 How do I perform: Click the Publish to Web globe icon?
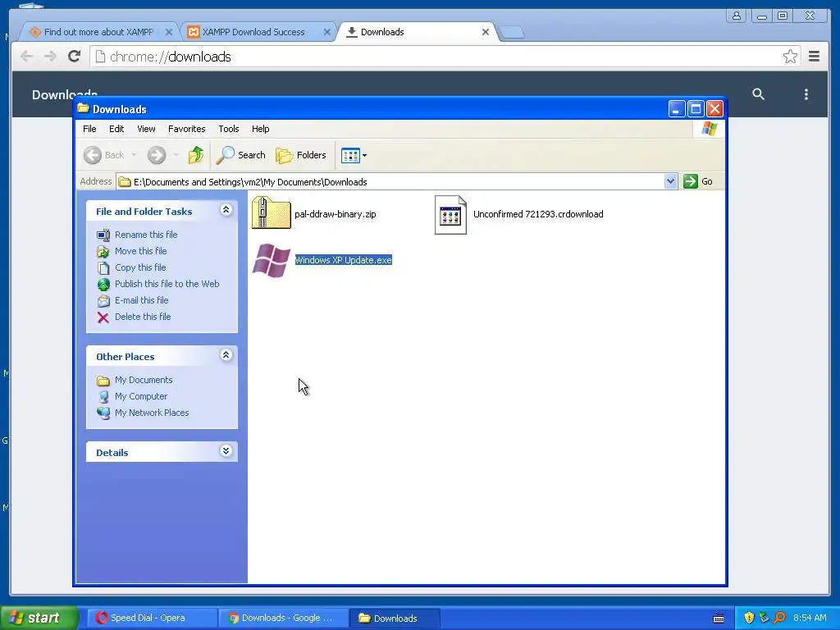[x=103, y=285]
